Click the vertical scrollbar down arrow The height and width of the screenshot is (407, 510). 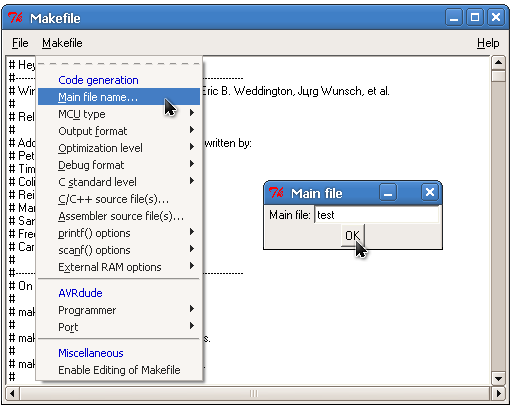tap(498, 379)
